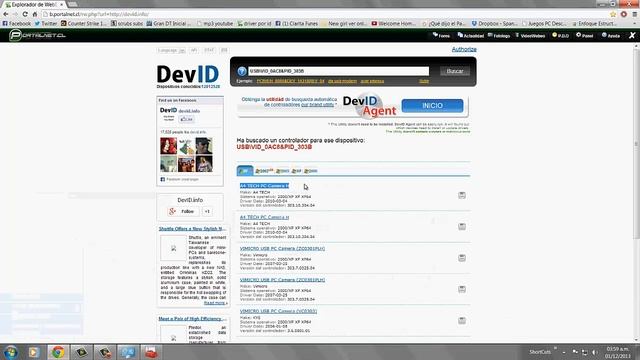640x360 pixels.
Task: Open VIMICRO USB PC Camera (VC0303) link
Action: tap(278, 311)
